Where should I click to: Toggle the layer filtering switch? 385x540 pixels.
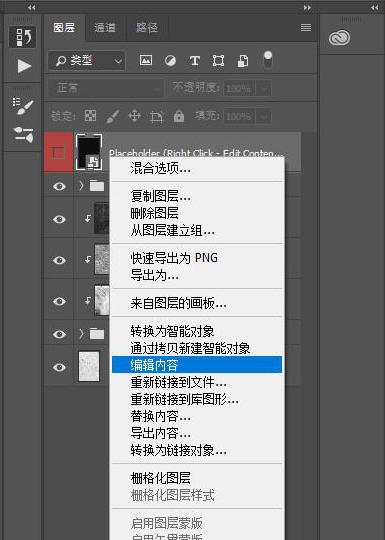tap(268, 60)
